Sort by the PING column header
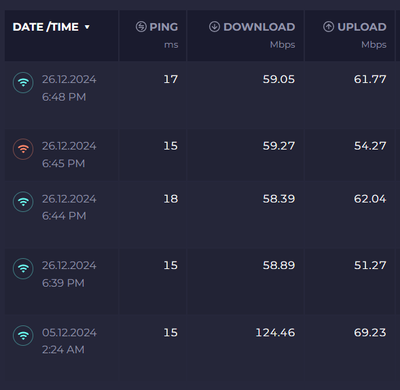This screenshot has width=400, height=390. 164,27
